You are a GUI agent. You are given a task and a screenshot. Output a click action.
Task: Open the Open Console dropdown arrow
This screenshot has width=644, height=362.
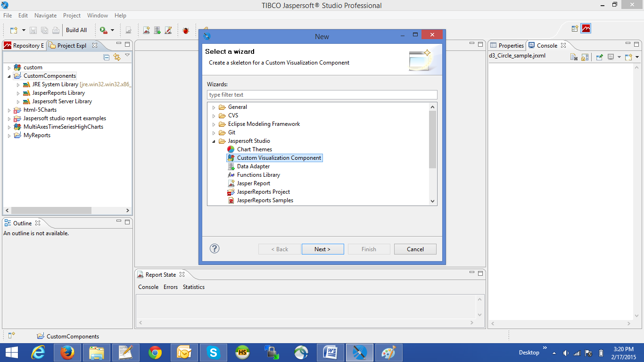[637, 57]
